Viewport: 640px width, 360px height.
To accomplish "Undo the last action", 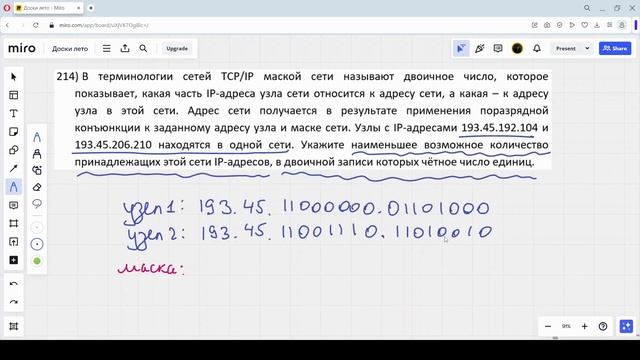I will pyautogui.click(x=13, y=284).
